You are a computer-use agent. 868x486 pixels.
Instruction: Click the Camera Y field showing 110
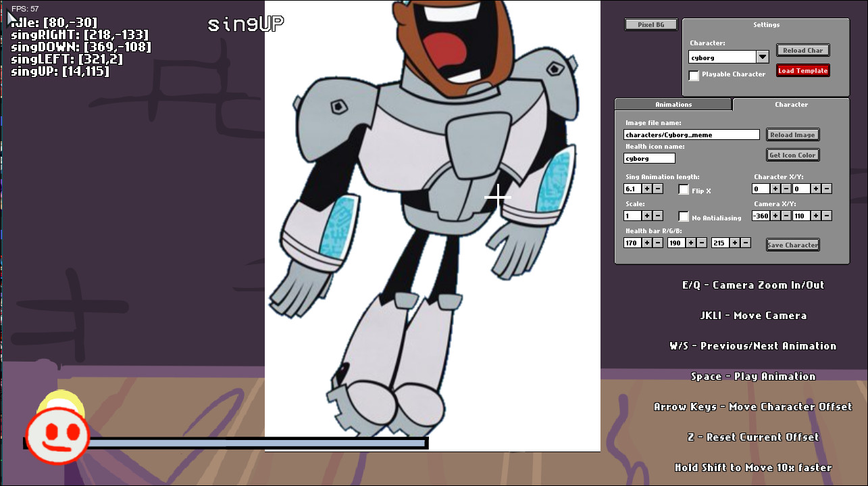point(801,216)
